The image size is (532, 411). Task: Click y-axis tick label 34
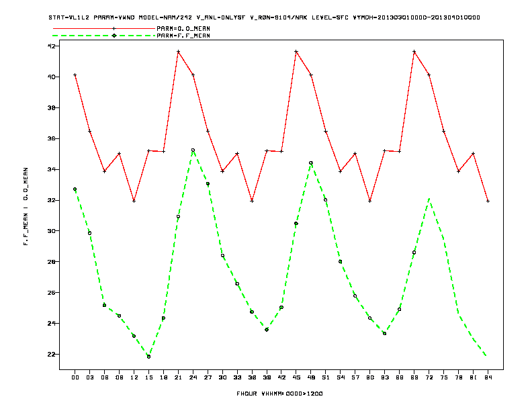tap(52, 169)
